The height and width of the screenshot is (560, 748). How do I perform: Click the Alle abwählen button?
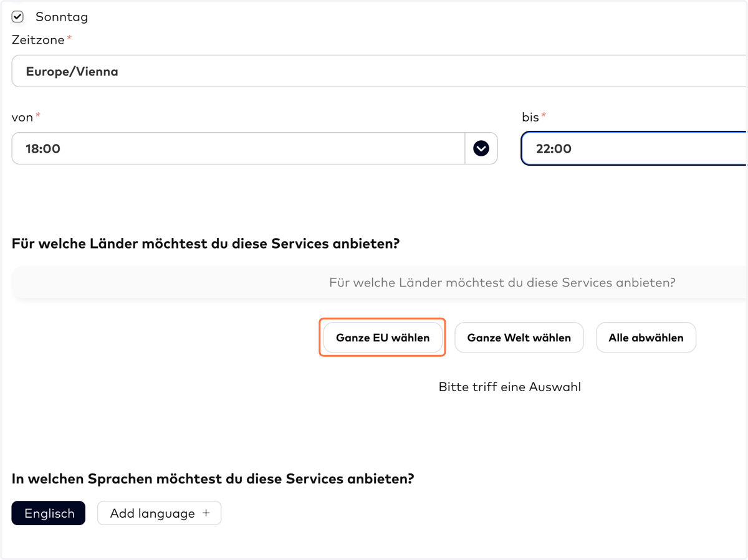point(646,338)
